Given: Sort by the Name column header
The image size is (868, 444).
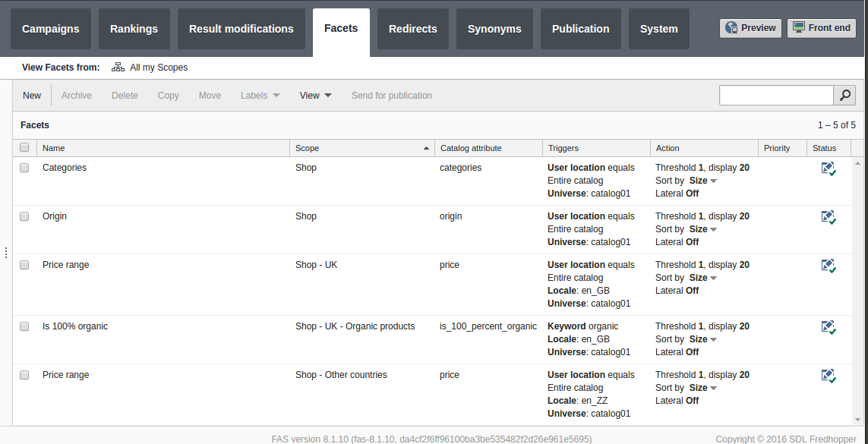Looking at the screenshot, I should point(163,148).
